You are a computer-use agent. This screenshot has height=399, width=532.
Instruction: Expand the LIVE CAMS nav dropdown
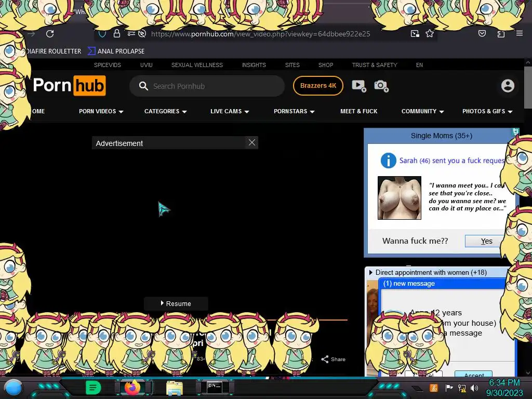point(230,111)
